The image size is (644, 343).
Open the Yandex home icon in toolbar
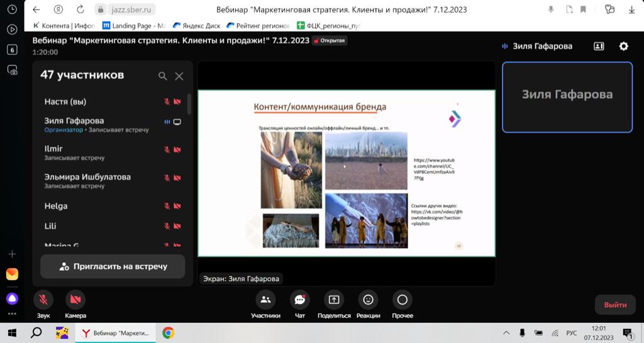point(58,9)
